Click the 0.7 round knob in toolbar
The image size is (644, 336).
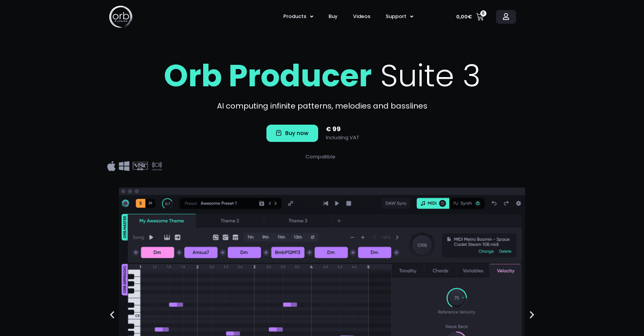[167, 203]
